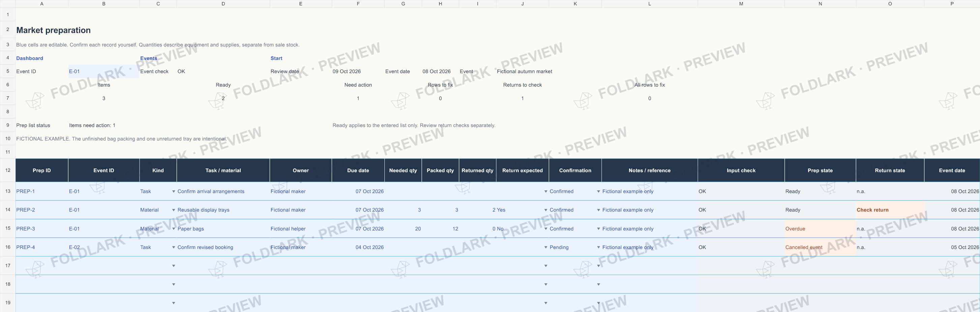Change Return expected dropdown showing No for PREP-3
This screenshot has width=980, height=312.
point(545,229)
